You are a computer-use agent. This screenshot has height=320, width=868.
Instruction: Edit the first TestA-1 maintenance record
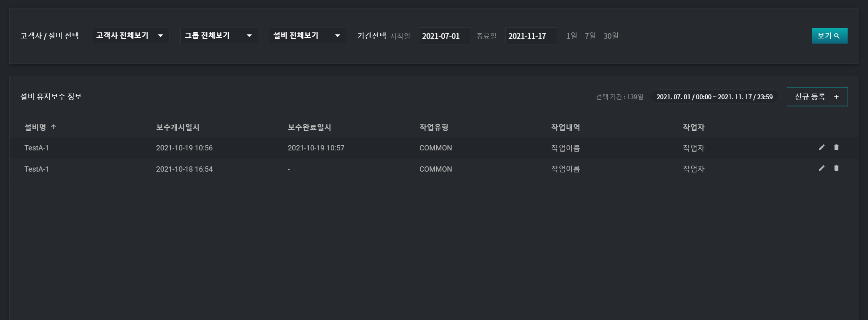coord(821,148)
